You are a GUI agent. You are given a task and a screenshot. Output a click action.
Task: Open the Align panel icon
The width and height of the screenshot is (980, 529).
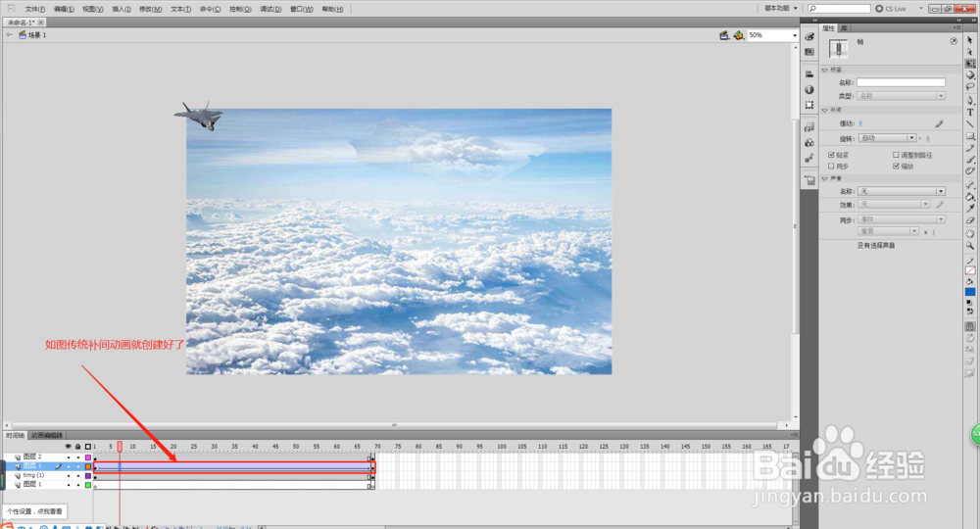tap(809, 73)
